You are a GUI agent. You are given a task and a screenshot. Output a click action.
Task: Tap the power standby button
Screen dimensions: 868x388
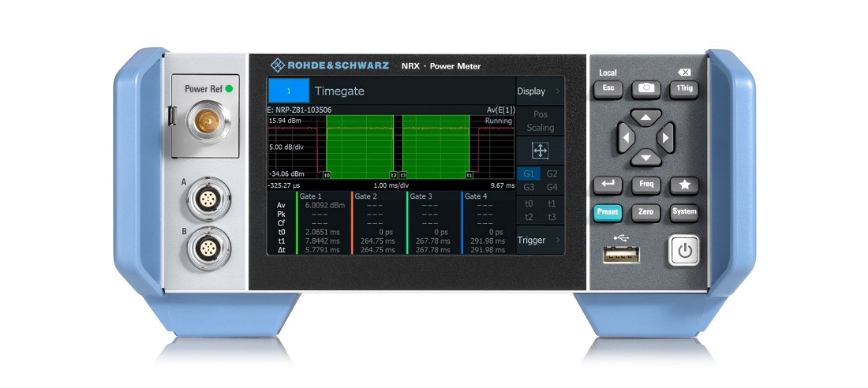(x=683, y=251)
